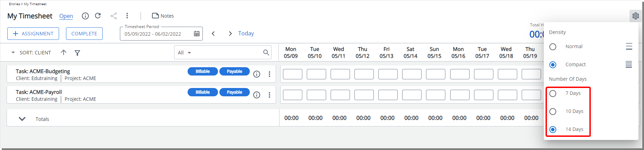644x150 pixels.
Task: Toggle ascending sort arrow icon
Action: (x=64, y=52)
